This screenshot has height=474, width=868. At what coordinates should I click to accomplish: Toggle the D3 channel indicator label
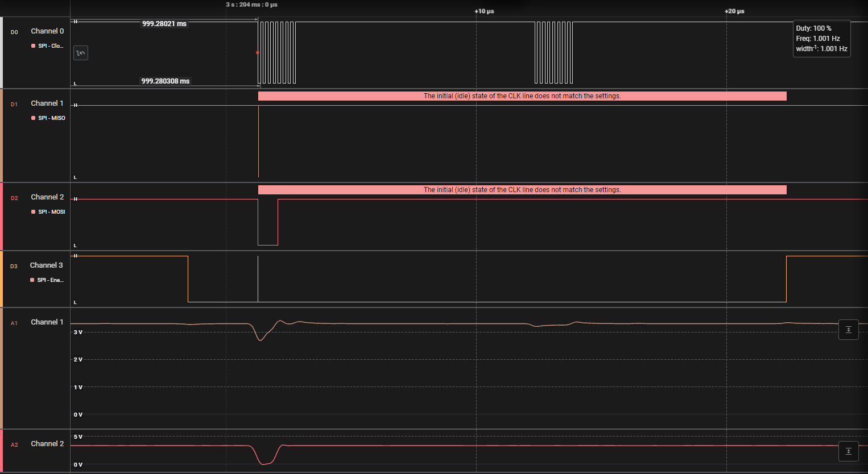pyautogui.click(x=14, y=265)
